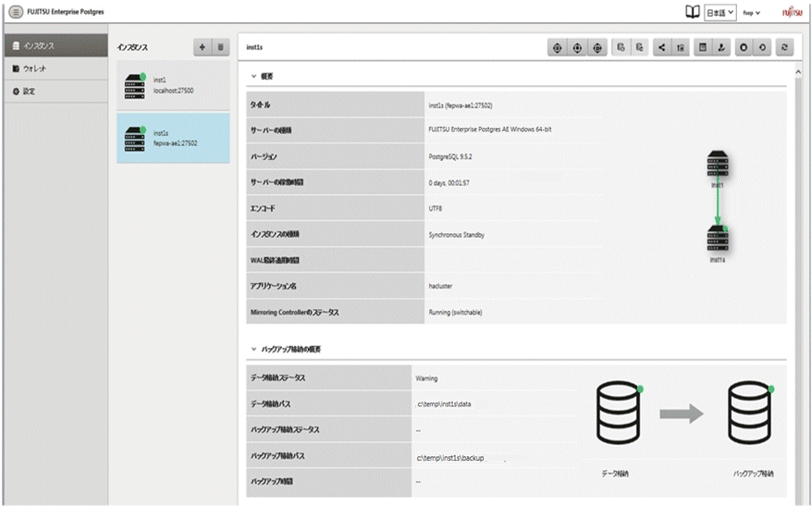Delete instance using the trash button
The height and width of the screenshot is (507, 812).
tap(220, 47)
